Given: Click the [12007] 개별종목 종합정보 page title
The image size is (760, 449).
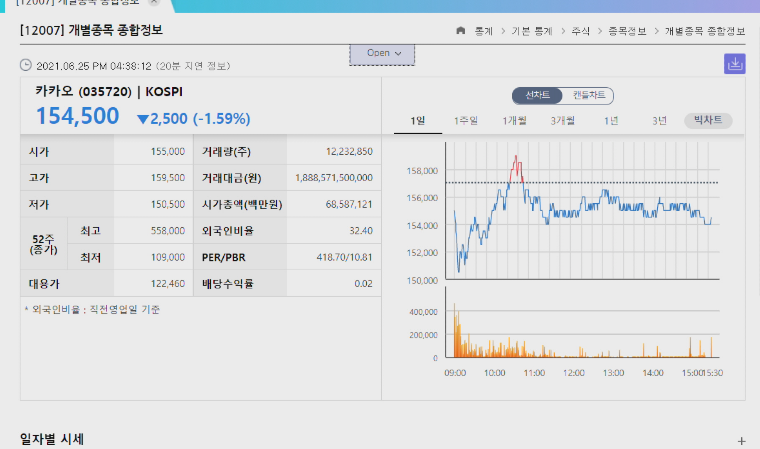Looking at the screenshot, I should pos(91,30).
